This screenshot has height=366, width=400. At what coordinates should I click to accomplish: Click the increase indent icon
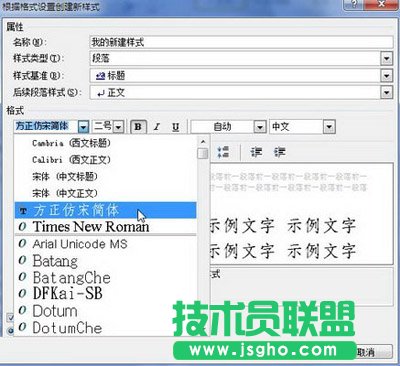click(x=279, y=152)
